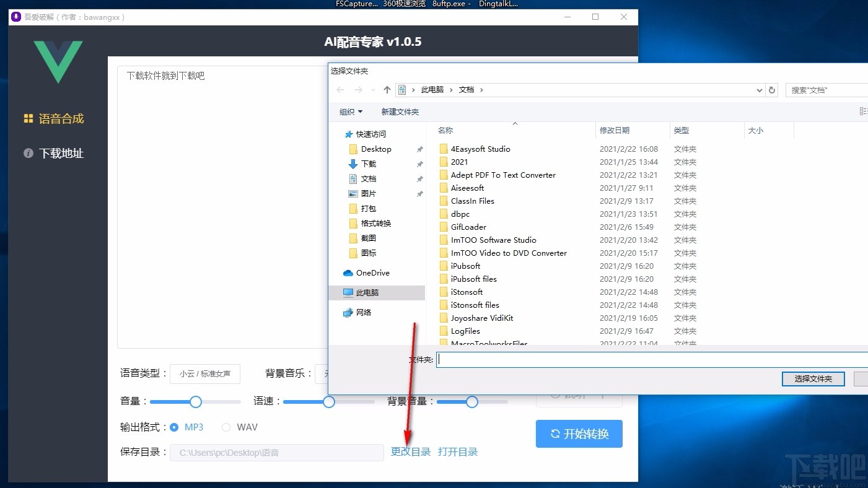Image resolution: width=868 pixels, height=488 pixels.
Task: Click the 选择文件夹 button
Action: click(x=813, y=378)
